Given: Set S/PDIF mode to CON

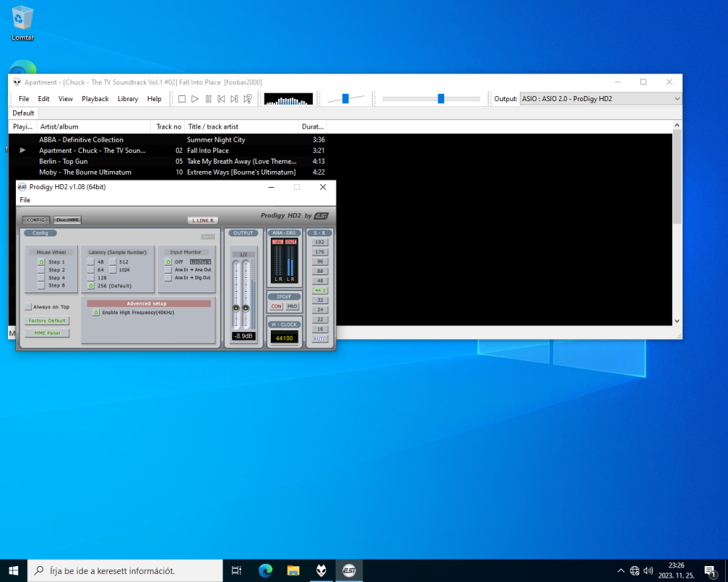Looking at the screenshot, I should coord(276,306).
